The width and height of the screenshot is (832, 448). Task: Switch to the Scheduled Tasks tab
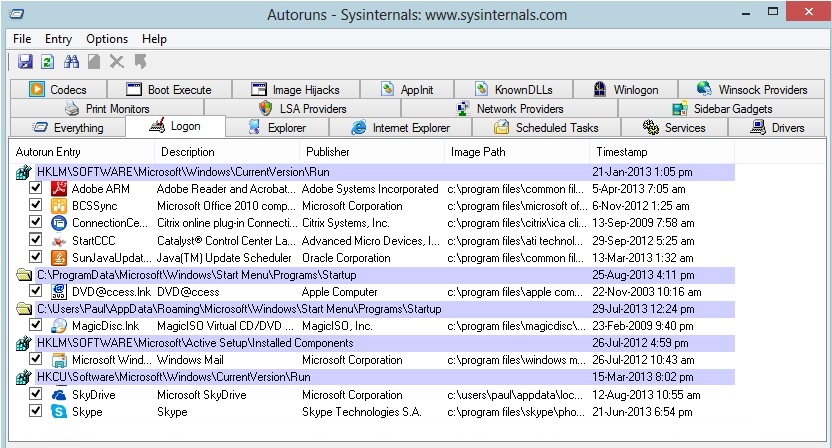click(x=547, y=128)
